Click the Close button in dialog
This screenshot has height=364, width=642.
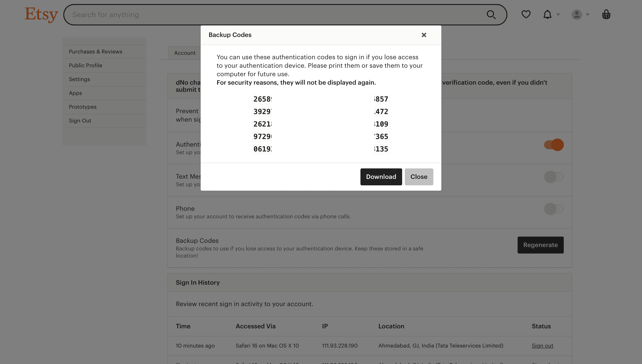pos(419,177)
